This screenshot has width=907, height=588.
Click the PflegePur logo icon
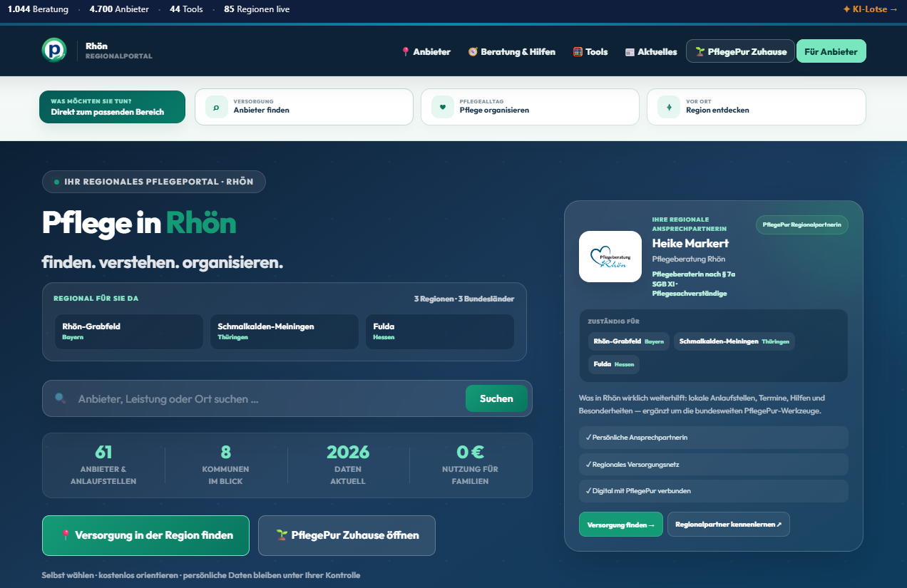tap(53, 51)
